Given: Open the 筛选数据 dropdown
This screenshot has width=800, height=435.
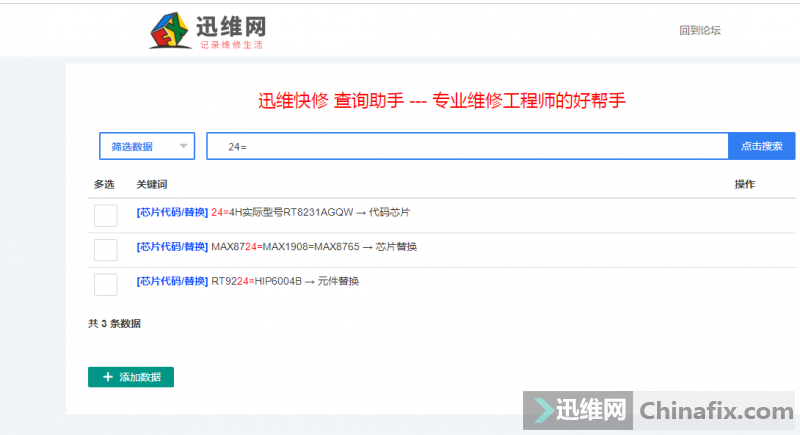Looking at the screenshot, I should (147, 146).
